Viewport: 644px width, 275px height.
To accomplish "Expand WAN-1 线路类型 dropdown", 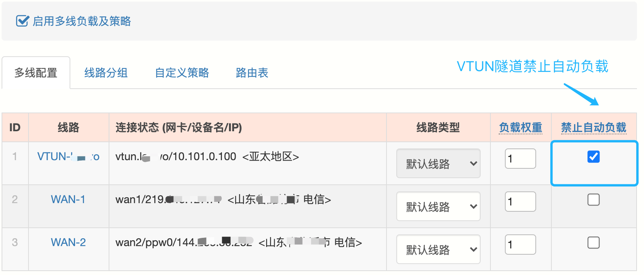I will click(438, 207).
